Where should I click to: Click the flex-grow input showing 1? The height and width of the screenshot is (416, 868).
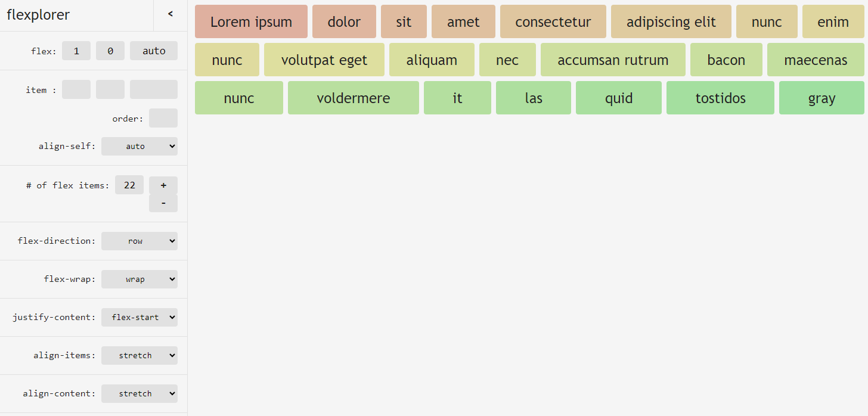(76, 51)
